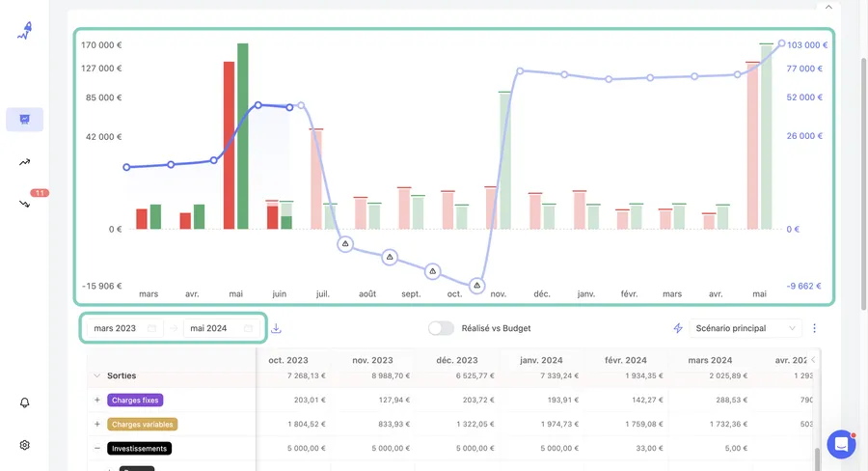This screenshot has height=471, width=868.
Task: Click cell 33,00 € in Investissements
Action: [x=649, y=448]
